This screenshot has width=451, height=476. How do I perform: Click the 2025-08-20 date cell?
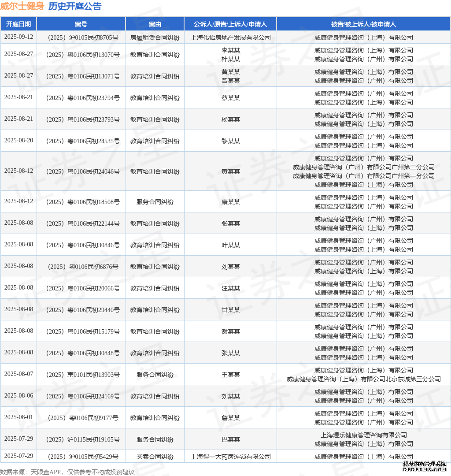18,141
